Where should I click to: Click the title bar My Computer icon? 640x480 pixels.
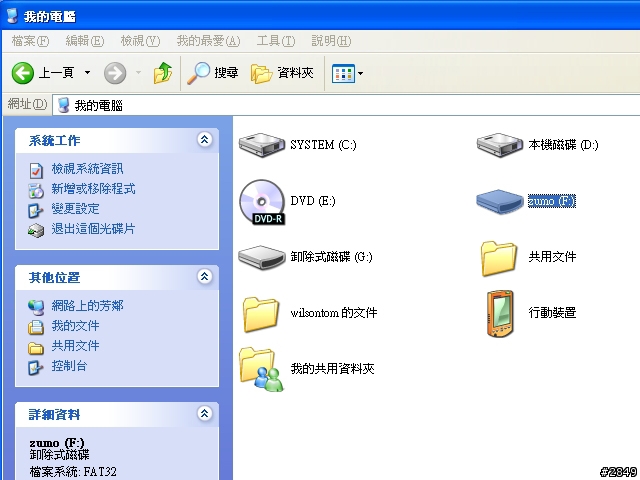click(12, 16)
